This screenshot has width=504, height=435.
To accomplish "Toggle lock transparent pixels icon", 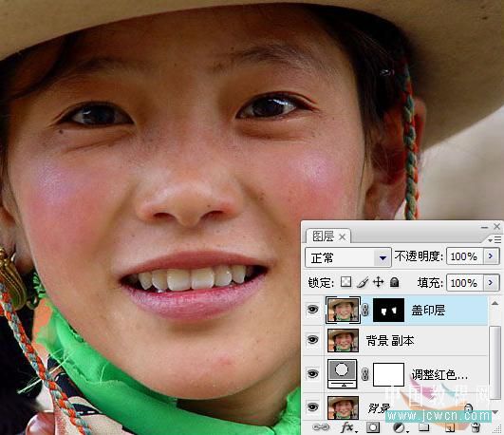I will 345,282.
